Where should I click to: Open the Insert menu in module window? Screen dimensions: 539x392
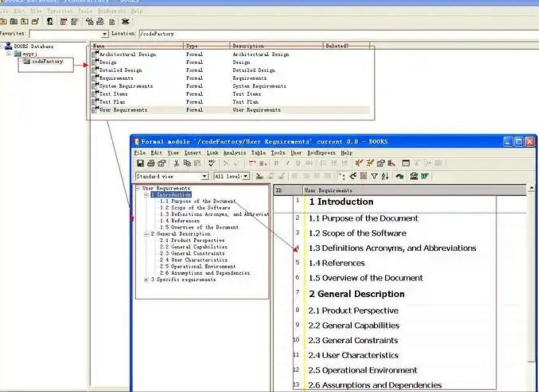point(193,153)
